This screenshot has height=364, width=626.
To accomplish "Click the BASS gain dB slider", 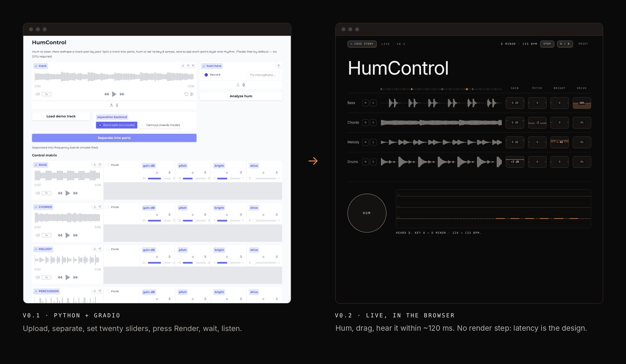I will tap(159, 179).
